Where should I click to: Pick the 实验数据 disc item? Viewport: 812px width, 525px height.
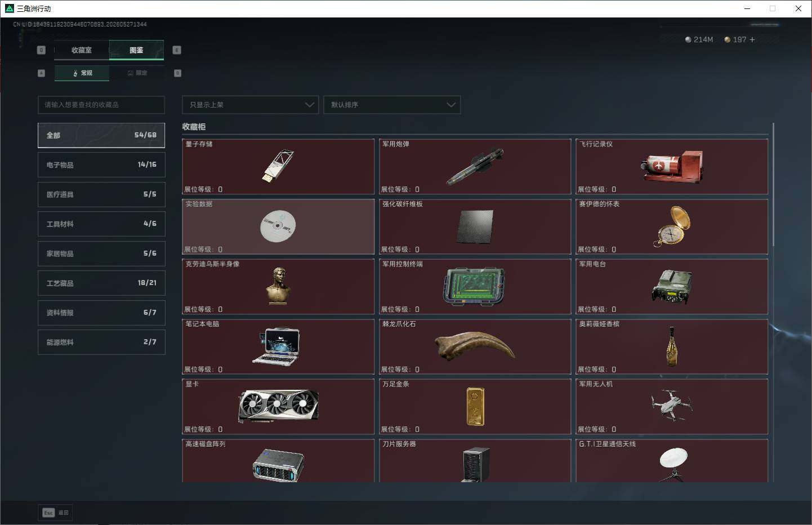(278, 226)
